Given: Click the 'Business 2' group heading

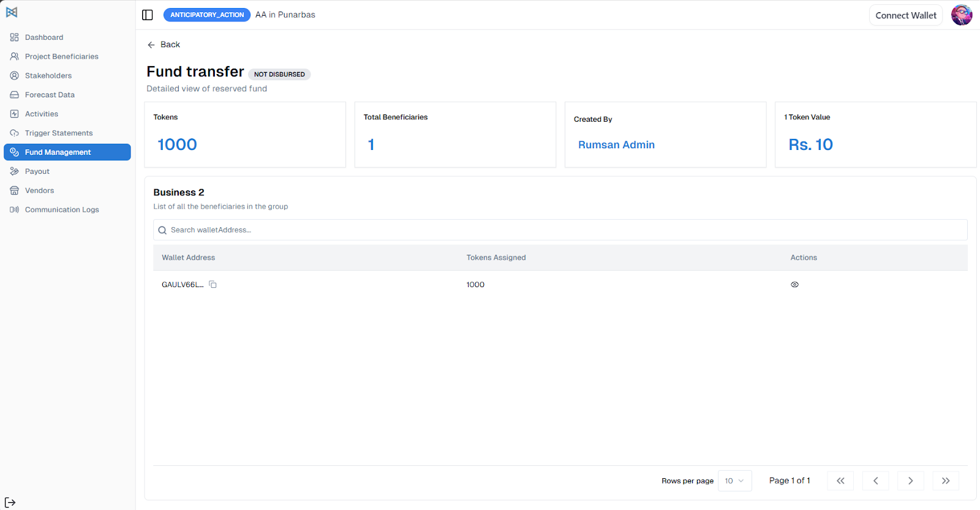Looking at the screenshot, I should pyautogui.click(x=179, y=192).
